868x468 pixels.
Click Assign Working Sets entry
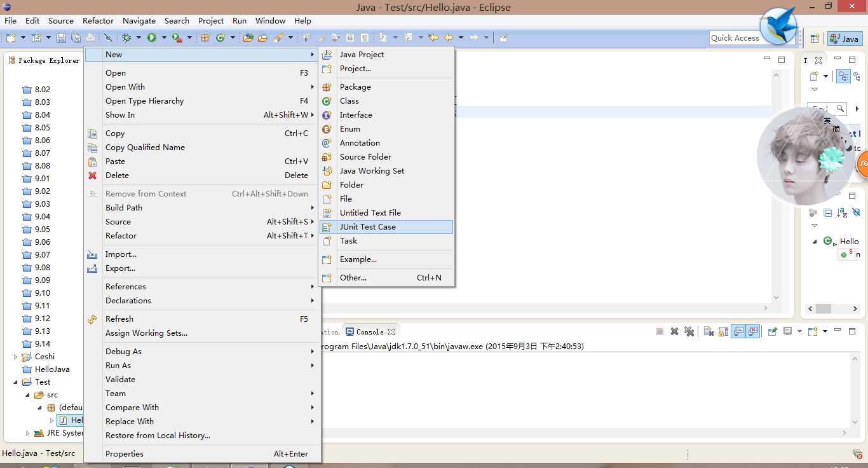pyautogui.click(x=202, y=333)
